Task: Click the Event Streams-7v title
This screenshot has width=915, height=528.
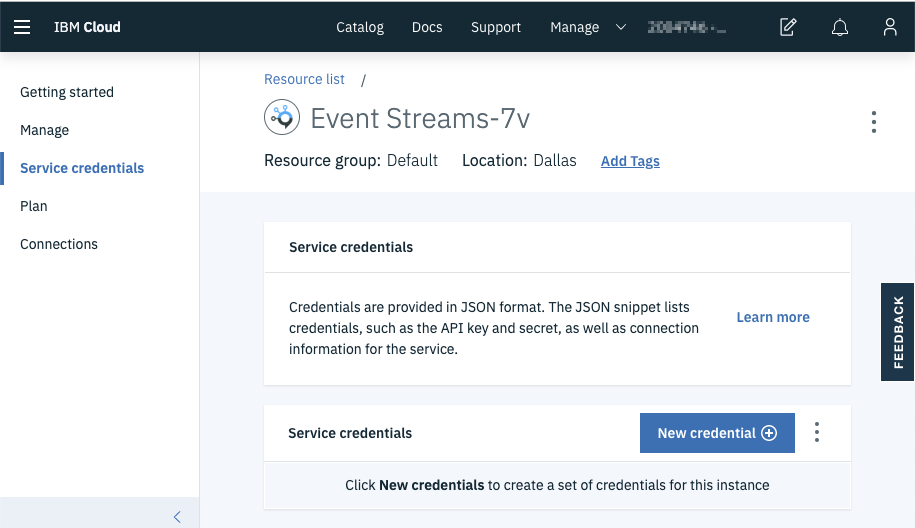Action: point(420,118)
